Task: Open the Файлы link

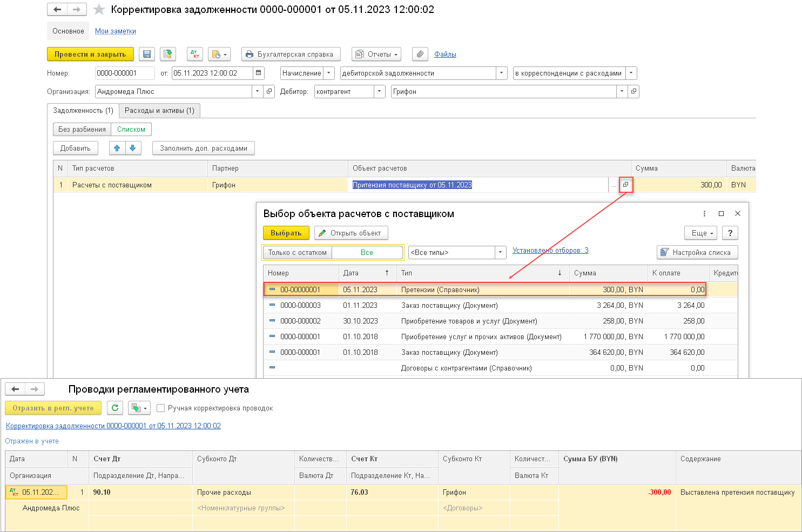Action: click(x=446, y=54)
